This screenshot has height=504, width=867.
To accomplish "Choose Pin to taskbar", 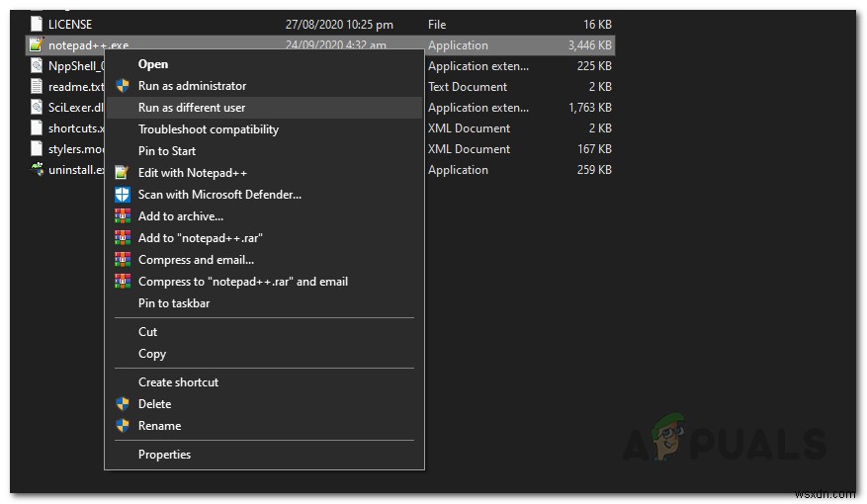I will coord(174,303).
